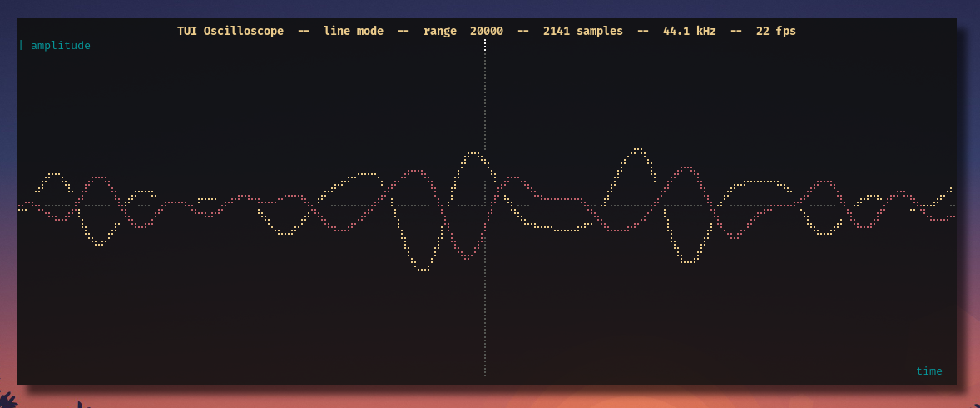Click the vertical bar before the amplitude label

click(x=21, y=46)
